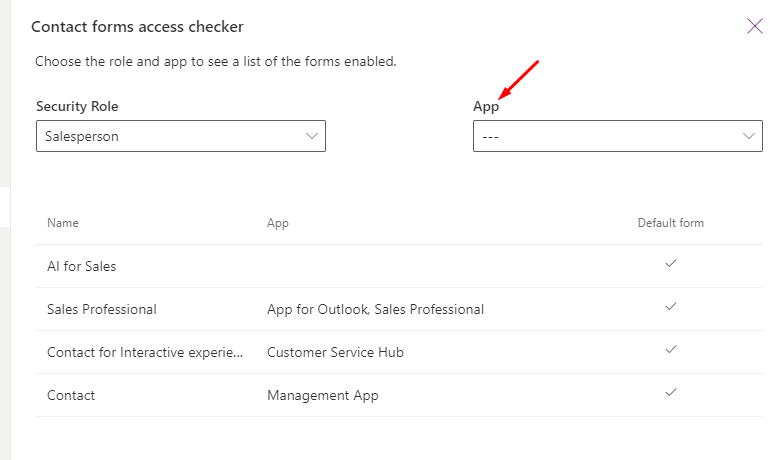Click default checkmark in Management App row
The height and width of the screenshot is (460, 775).
coord(671,392)
